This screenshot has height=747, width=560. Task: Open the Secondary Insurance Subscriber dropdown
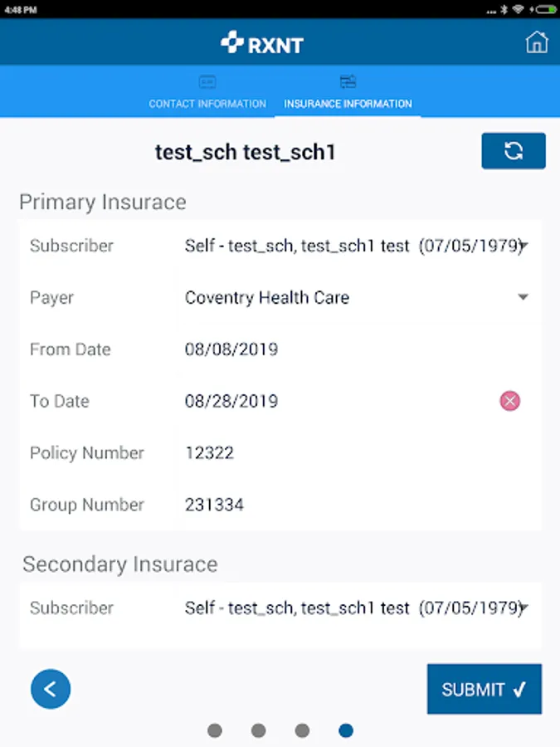357,608
